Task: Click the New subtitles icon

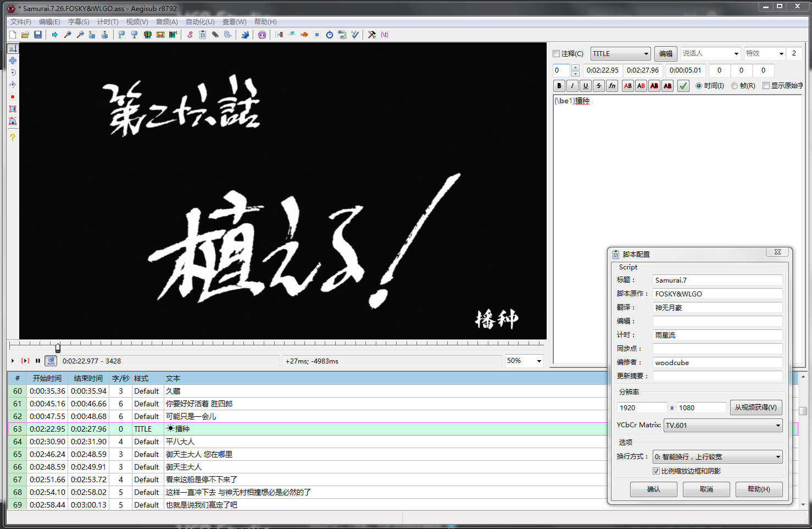Action: click(13, 35)
